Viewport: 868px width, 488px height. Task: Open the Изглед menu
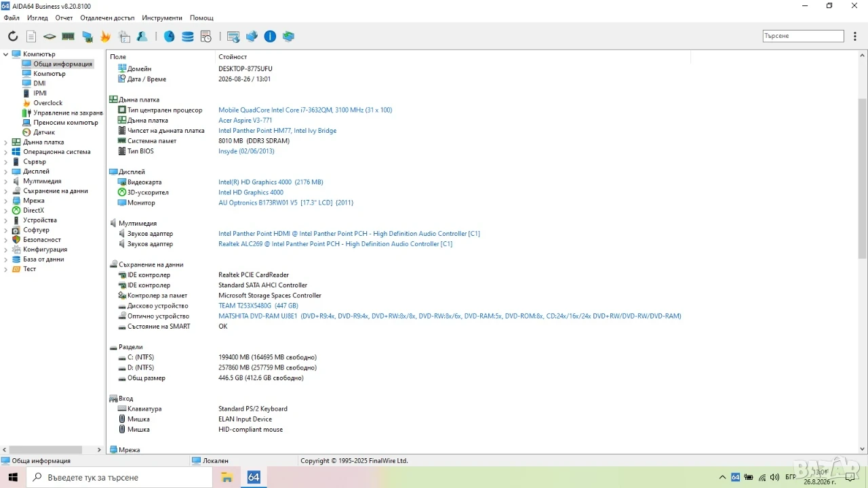click(x=37, y=18)
